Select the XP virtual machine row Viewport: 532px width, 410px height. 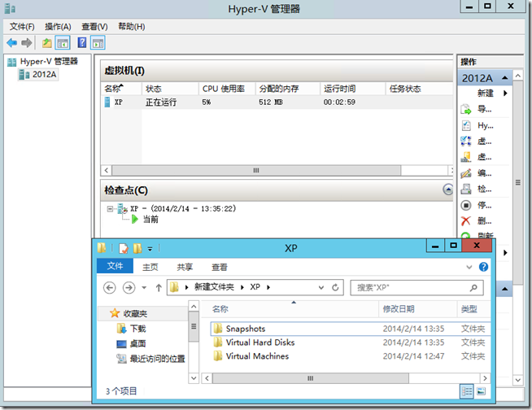277,102
